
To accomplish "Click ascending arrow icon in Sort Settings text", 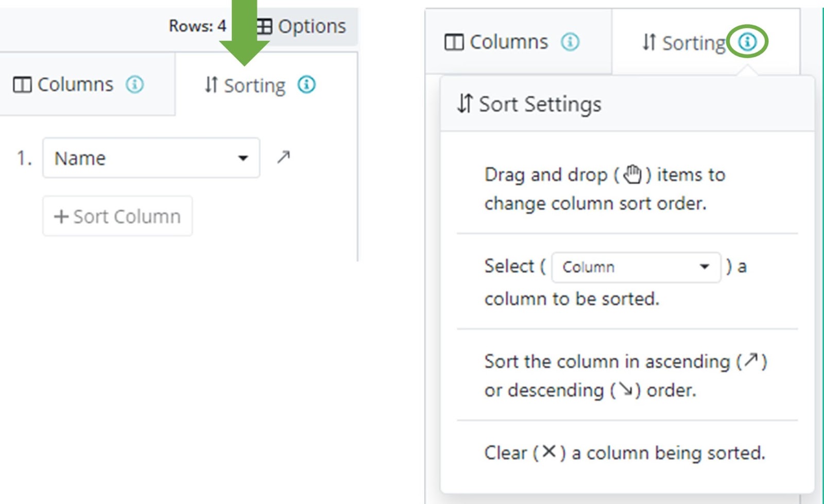I will point(751,360).
